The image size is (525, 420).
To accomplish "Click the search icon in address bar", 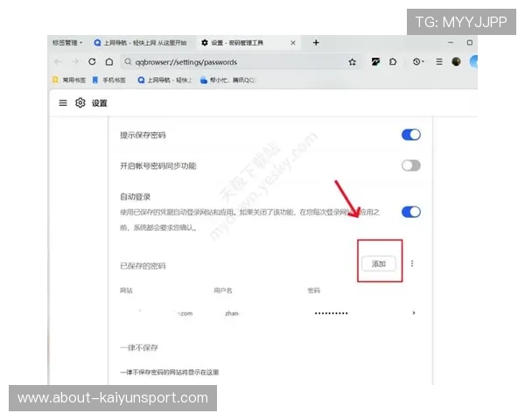I will click(x=128, y=61).
